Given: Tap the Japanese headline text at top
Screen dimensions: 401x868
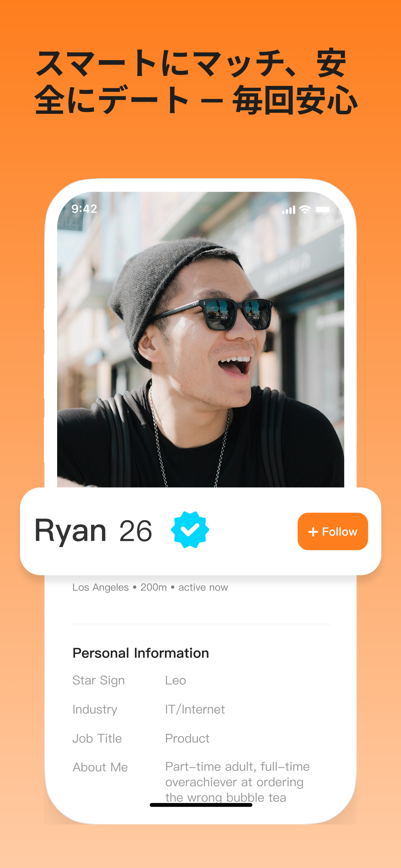Looking at the screenshot, I should coord(195,81).
